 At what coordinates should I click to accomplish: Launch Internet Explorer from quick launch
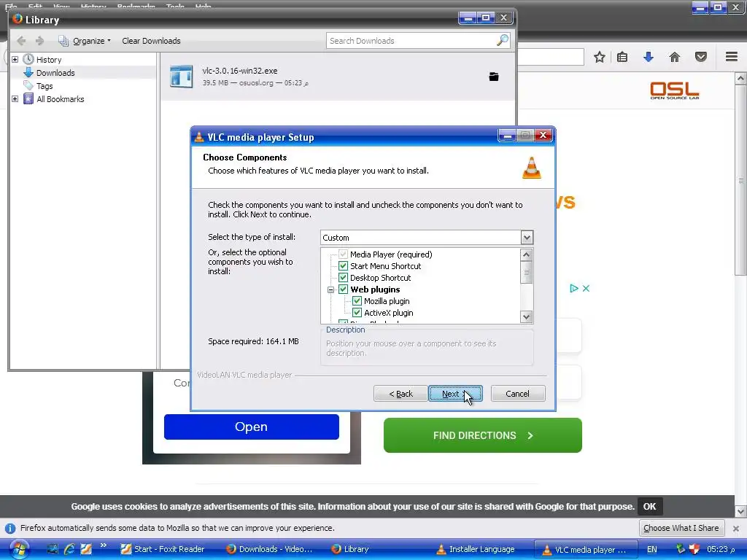(x=69, y=549)
